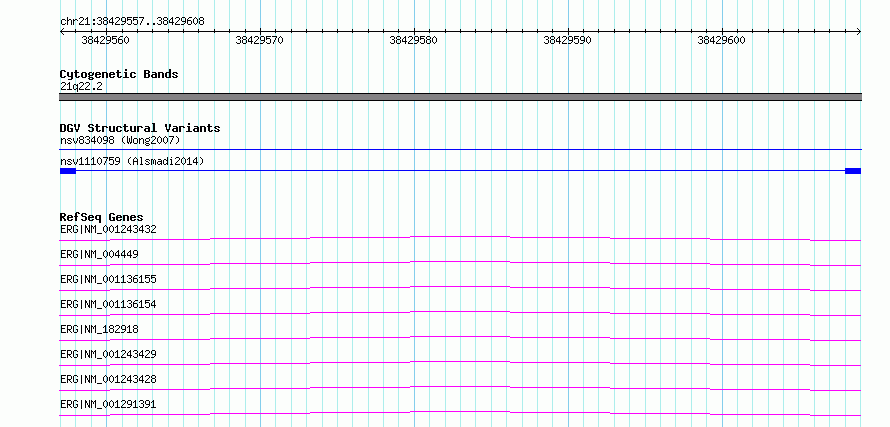Click the left blue block of nsv1110759
The height and width of the screenshot is (427, 890).
click(68, 171)
